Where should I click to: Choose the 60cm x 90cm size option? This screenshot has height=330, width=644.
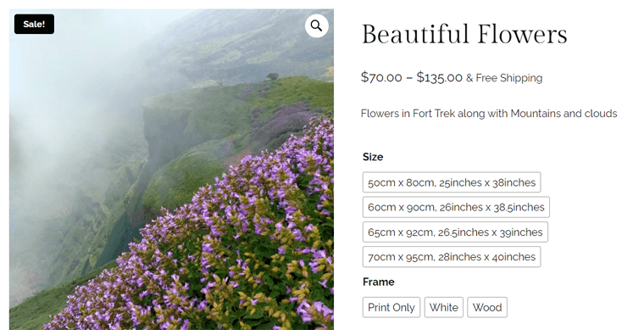(x=456, y=207)
